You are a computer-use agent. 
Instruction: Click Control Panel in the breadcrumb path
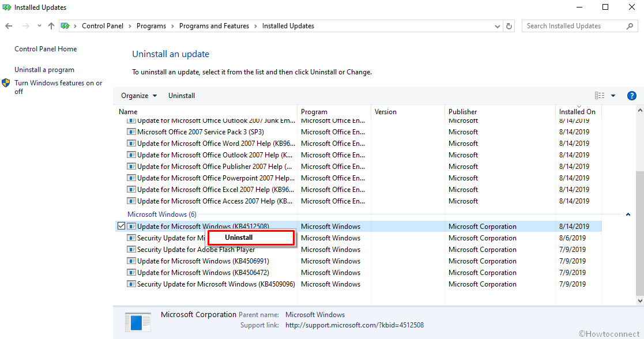(x=103, y=26)
